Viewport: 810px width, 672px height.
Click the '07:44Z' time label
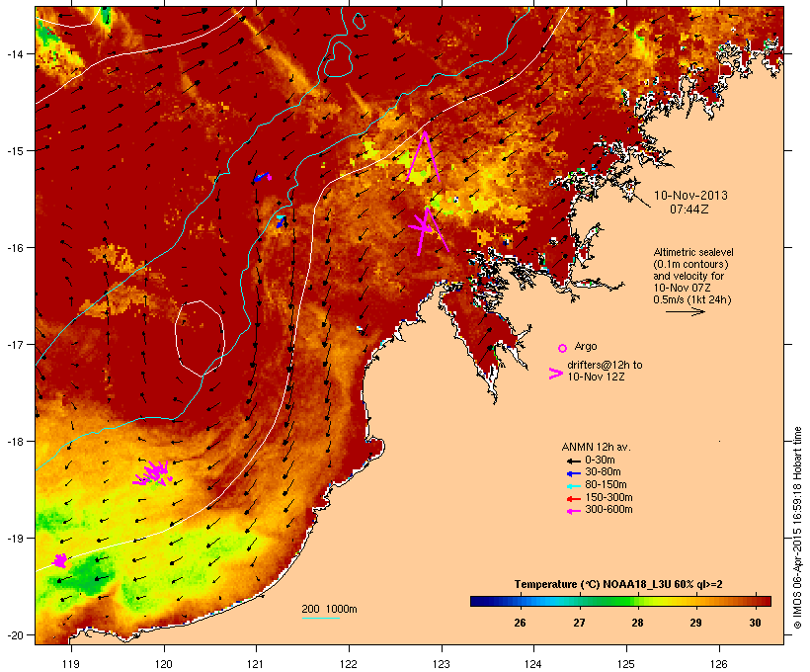pyautogui.click(x=689, y=210)
